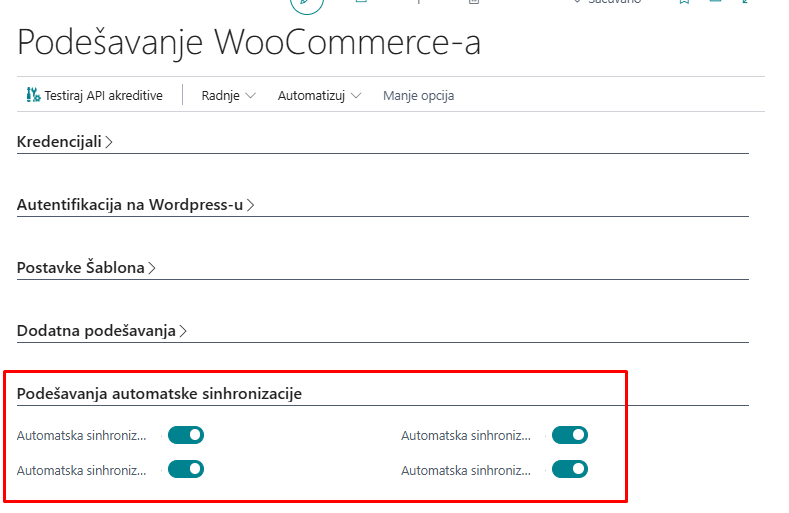Disable the bottom-left Automatska sinhronizacija switch
The width and height of the screenshot is (789, 513).
click(x=186, y=468)
